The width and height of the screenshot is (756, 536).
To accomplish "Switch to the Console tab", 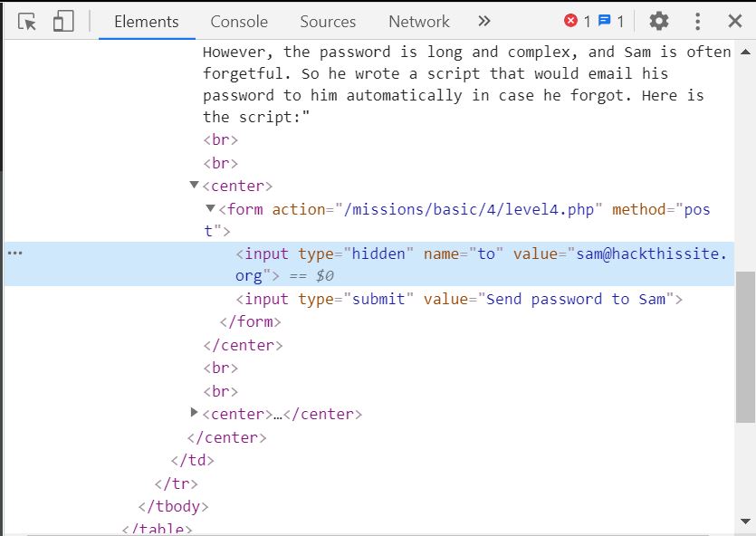I will pos(239,22).
